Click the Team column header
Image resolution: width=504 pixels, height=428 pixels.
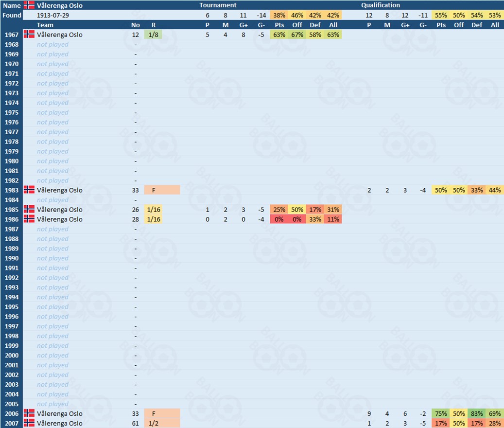45,25
